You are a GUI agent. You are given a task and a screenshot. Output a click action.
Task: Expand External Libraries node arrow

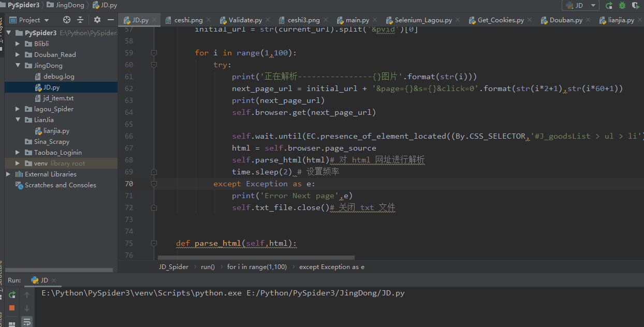point(8,174)
